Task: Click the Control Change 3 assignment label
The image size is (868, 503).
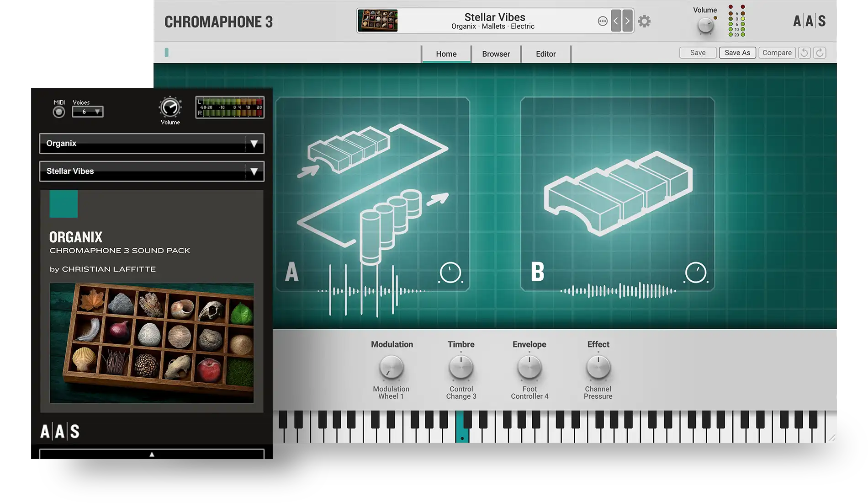Action: point(461,392)
